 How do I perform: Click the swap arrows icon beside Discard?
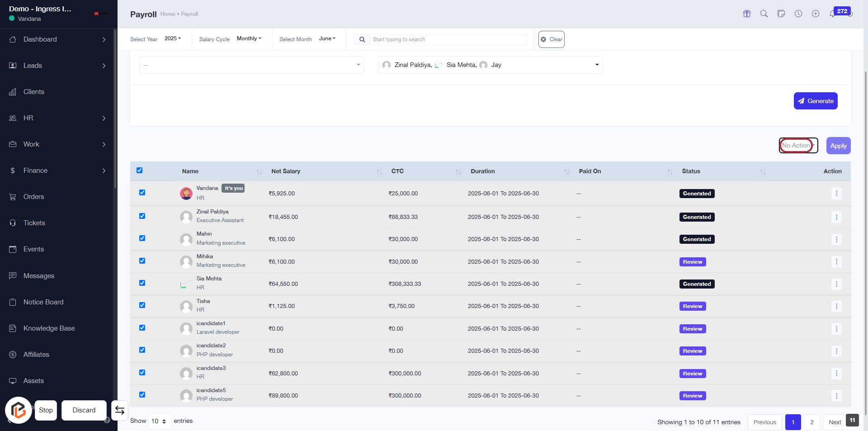[120, 410]
